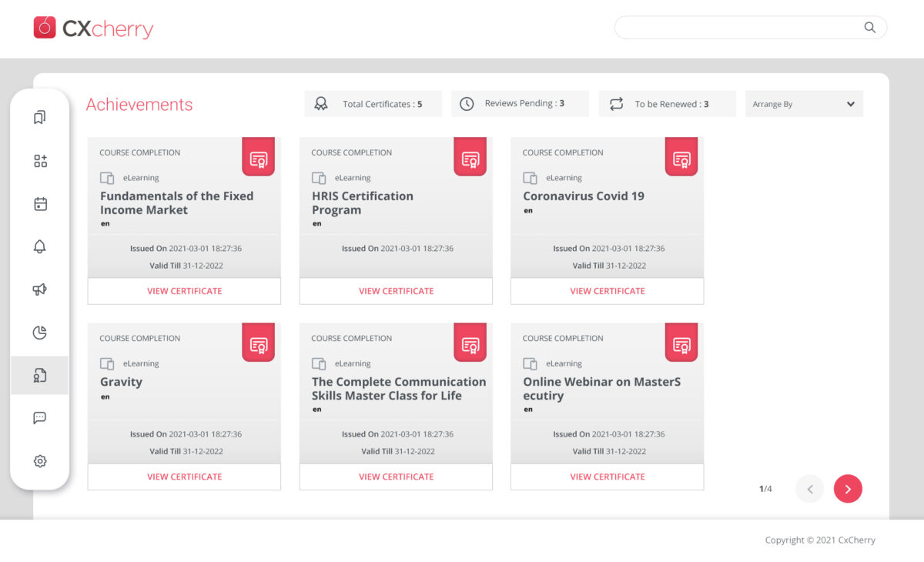Click the CXcherry logo
Image resolution: width=924 pixels, height=562 pixels.
93,28
